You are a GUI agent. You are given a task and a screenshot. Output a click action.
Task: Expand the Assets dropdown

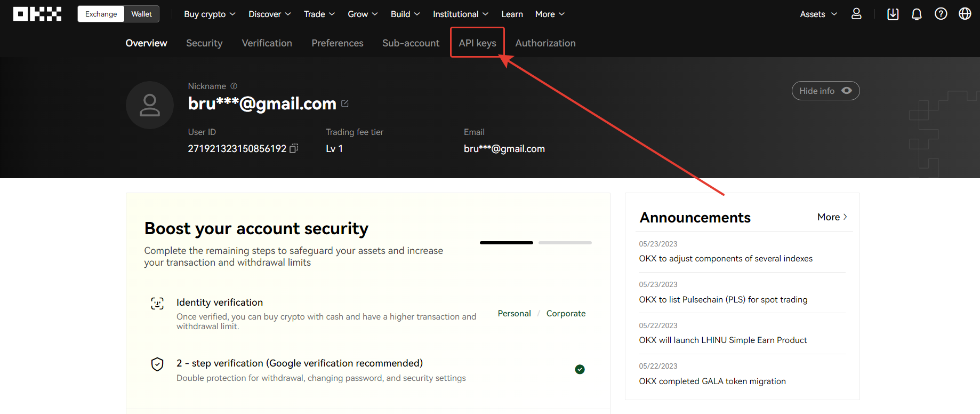click(x=818, y=14)
